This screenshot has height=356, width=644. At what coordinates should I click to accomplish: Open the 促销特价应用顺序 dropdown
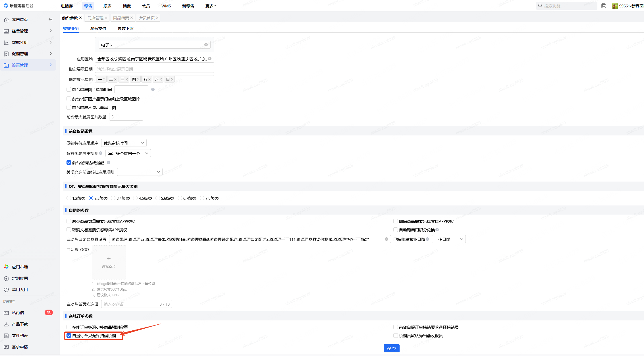coord(124,143)
